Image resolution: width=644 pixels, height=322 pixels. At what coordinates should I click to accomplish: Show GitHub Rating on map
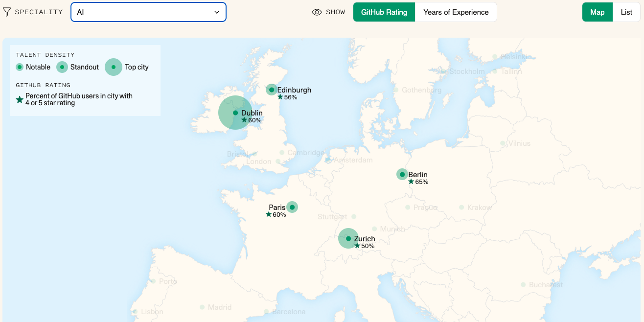(384, 12)
